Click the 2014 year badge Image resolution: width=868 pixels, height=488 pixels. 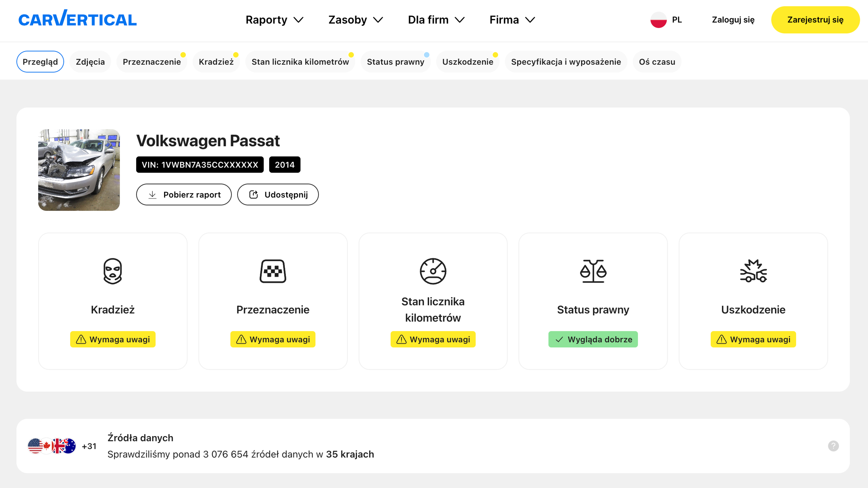click(x=285, y=165)
